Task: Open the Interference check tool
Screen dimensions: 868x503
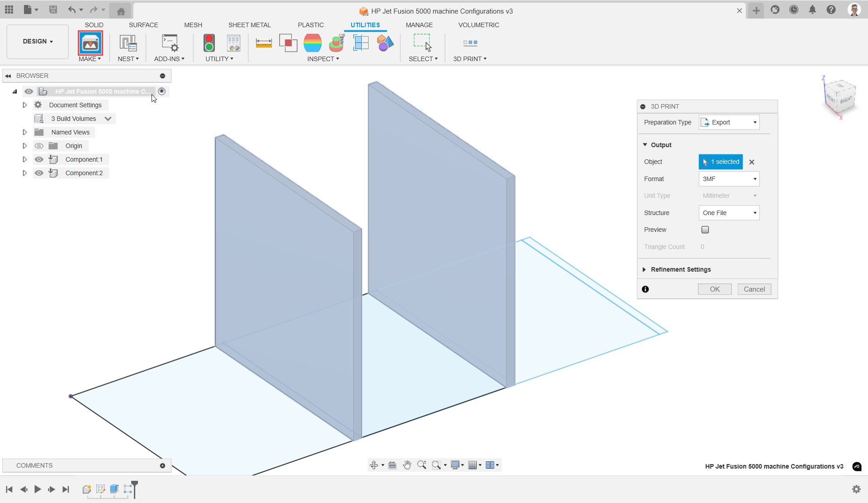Action: 288,43
